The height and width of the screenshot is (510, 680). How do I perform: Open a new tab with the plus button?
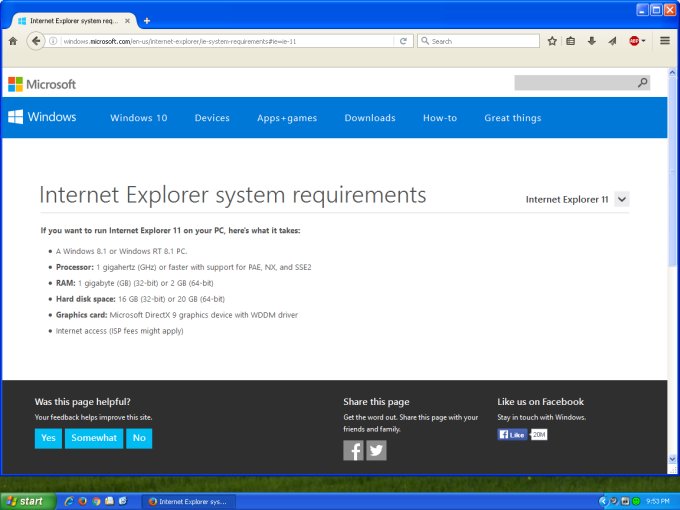[147, 20]
